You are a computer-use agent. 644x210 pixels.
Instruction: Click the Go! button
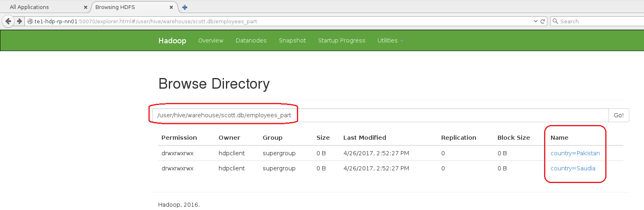[x=619, y=115]
